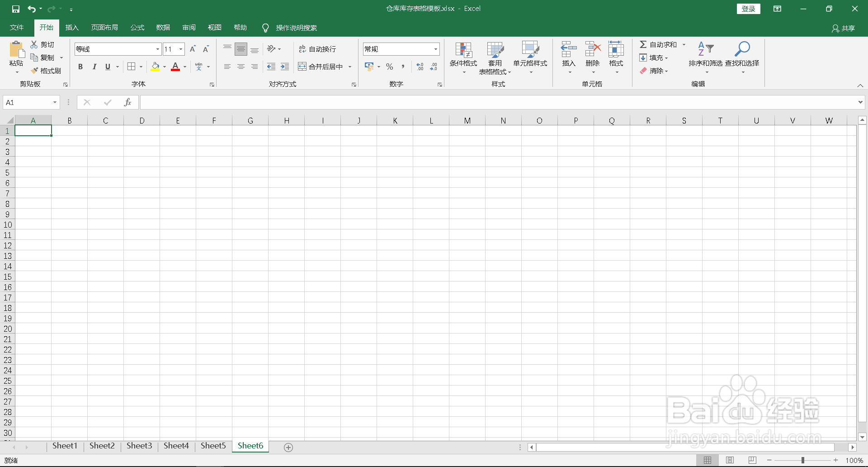Open the File (文件) tab
The width and height of the screenshot is (868, 467).
(17, 28)
